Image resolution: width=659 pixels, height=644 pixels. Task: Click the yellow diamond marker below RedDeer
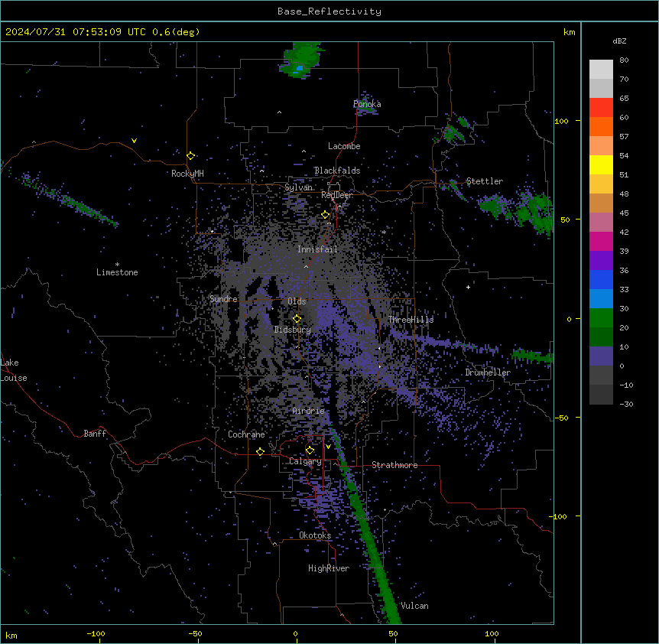pyautogui.click(x=326, y=215)
